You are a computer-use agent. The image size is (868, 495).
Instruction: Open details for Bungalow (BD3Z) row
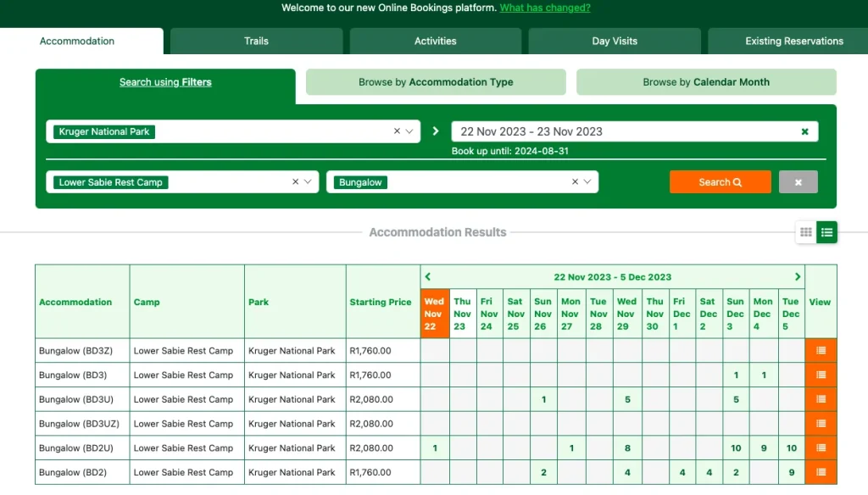821,351
